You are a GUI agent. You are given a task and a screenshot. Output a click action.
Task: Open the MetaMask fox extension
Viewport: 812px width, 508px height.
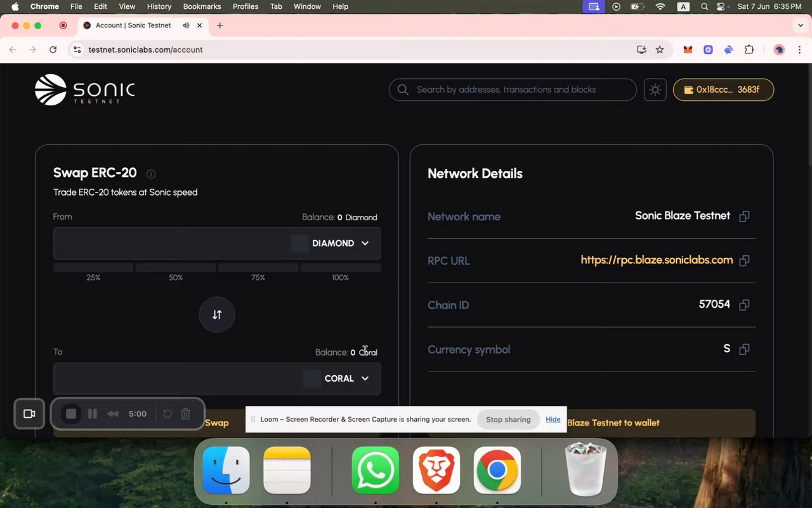pyautogui.click(x=688, y=50)
